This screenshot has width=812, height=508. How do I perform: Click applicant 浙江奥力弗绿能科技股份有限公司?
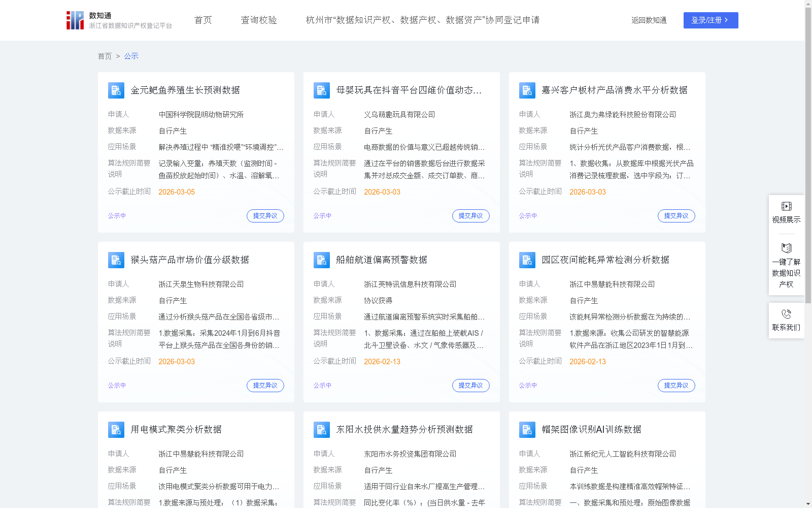[x=623, y=115]
